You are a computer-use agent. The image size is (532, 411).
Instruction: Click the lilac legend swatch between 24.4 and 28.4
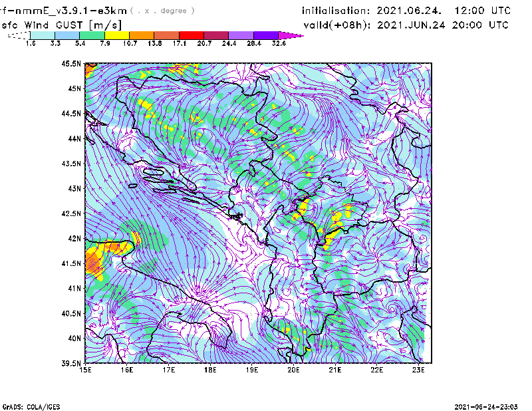(x=241, y=35)
